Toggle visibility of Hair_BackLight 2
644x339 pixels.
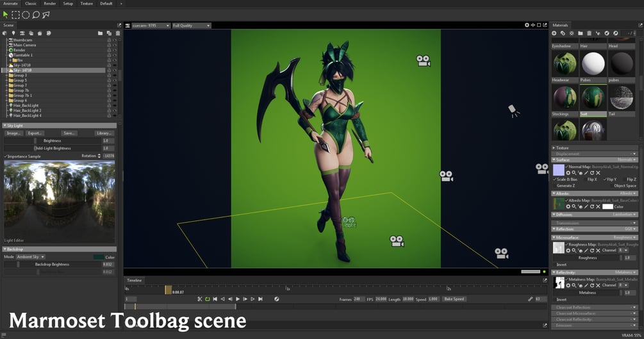(x=115, y=110)
